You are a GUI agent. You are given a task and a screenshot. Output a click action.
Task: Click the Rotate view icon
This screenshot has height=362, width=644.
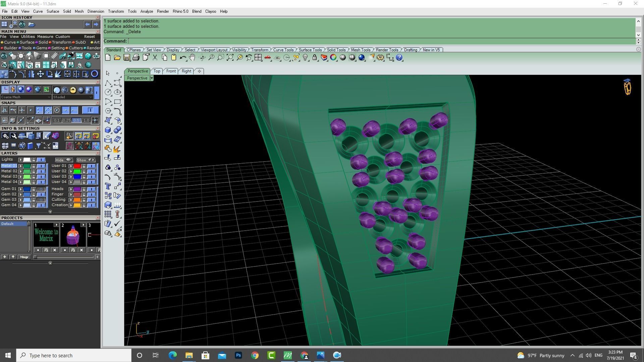(202, 58)
